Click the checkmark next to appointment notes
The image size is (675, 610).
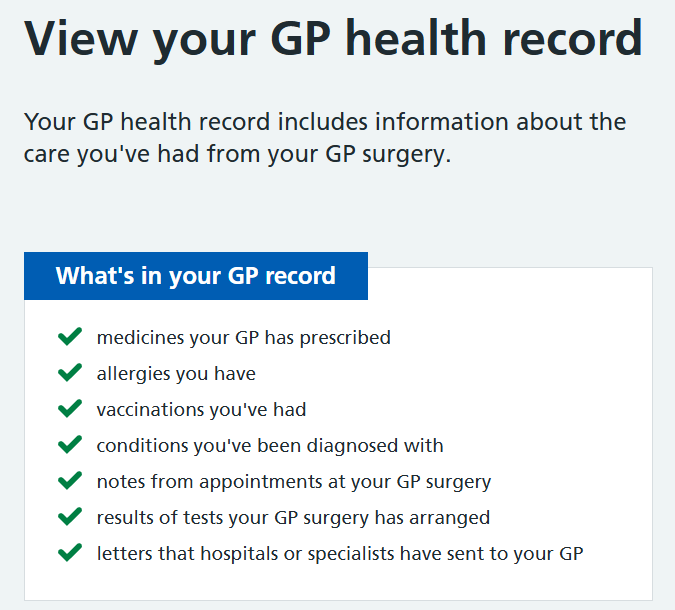[x=69, y=481]
